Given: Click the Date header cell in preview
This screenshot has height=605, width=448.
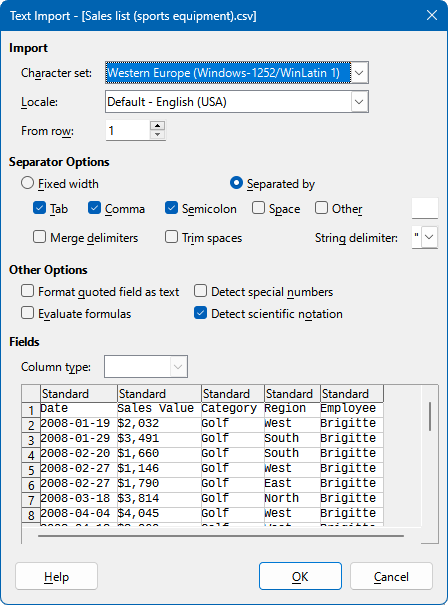Looking at the screenshot, I should tap(79, 409).
